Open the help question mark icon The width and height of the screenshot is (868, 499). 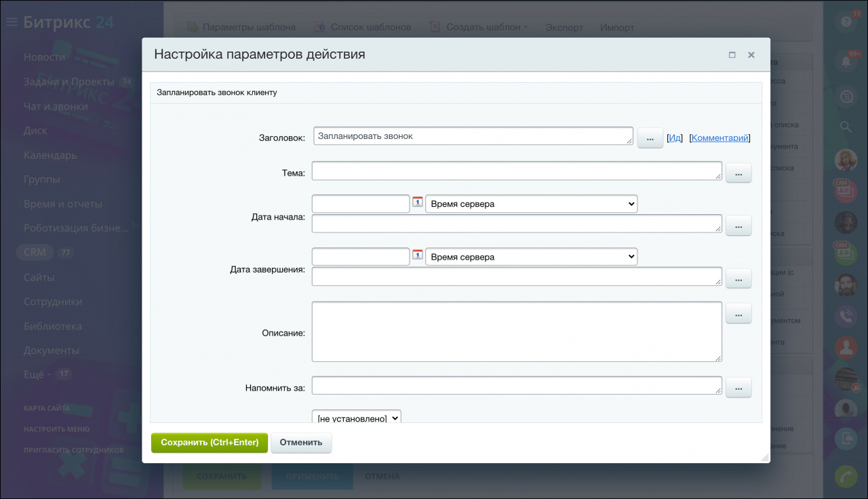point(846,22)
